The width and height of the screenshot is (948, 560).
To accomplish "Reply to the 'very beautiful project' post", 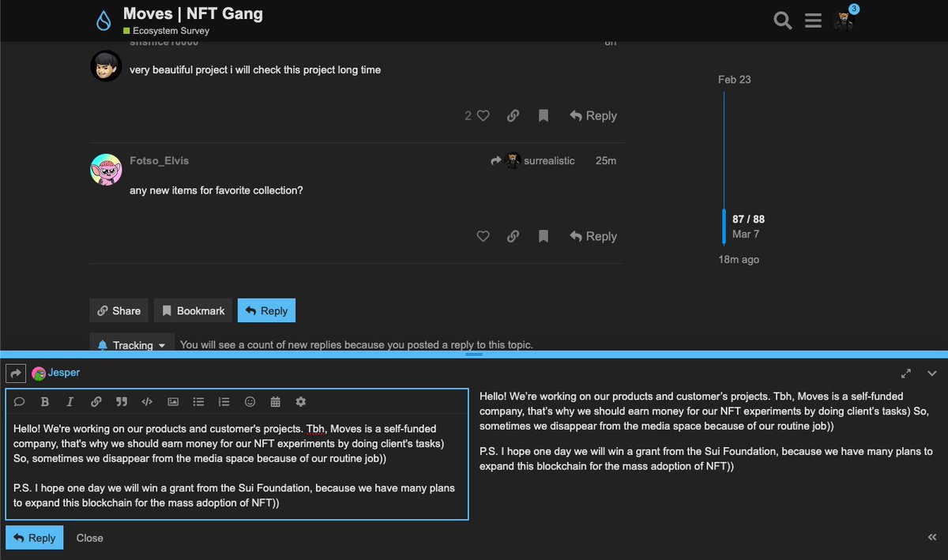I will click(593, 115).
